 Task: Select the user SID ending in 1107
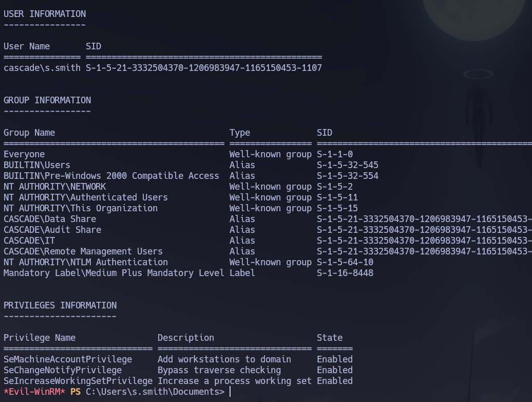click(203, 67)
